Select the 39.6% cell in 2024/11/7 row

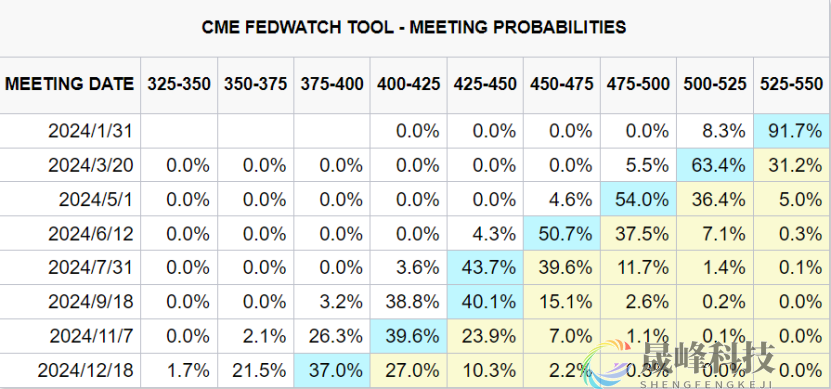click(x=409, y=336)
